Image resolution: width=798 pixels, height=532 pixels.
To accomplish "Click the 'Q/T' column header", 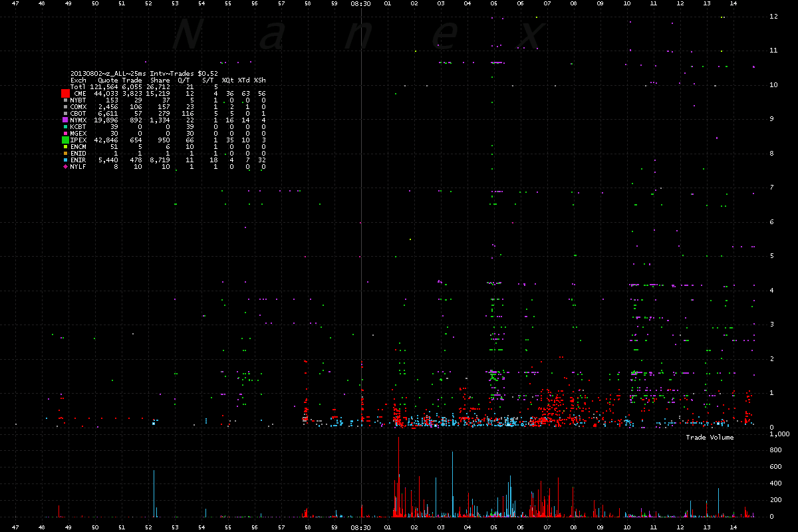I will [x=184, y=80].
